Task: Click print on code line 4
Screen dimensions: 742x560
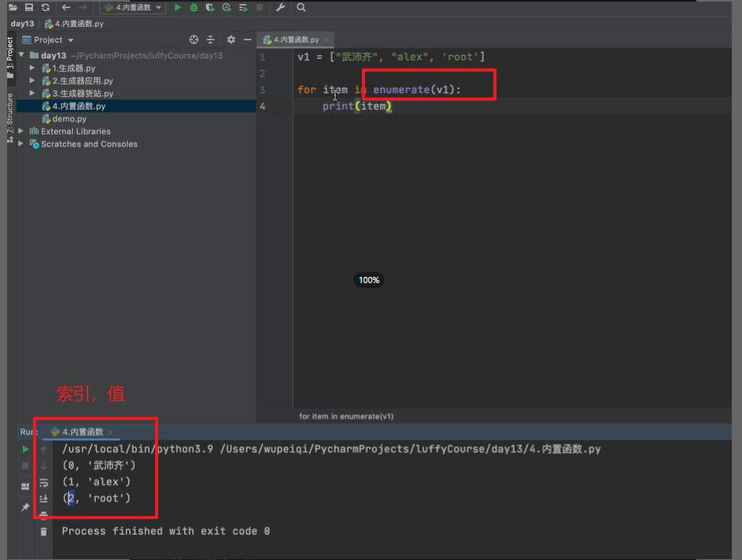Action: 338,106
